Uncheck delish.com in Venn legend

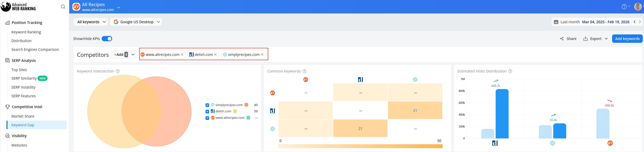click(x=207, y=111)
